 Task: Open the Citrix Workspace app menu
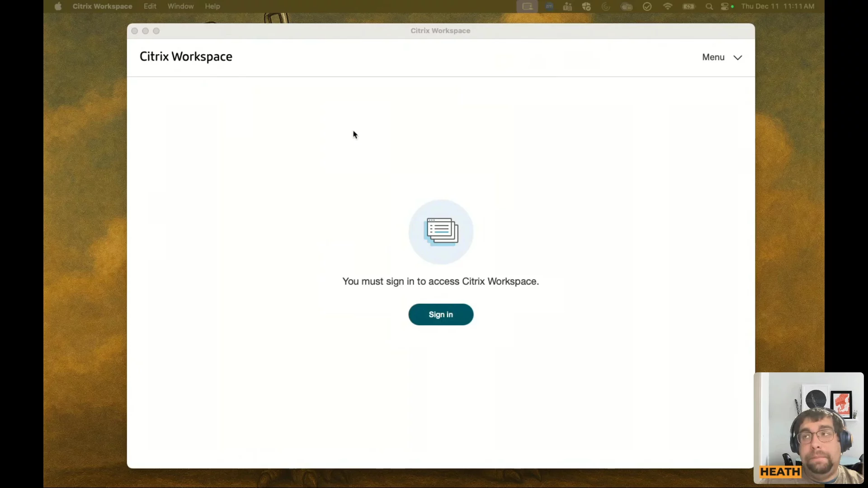[102, 6]
